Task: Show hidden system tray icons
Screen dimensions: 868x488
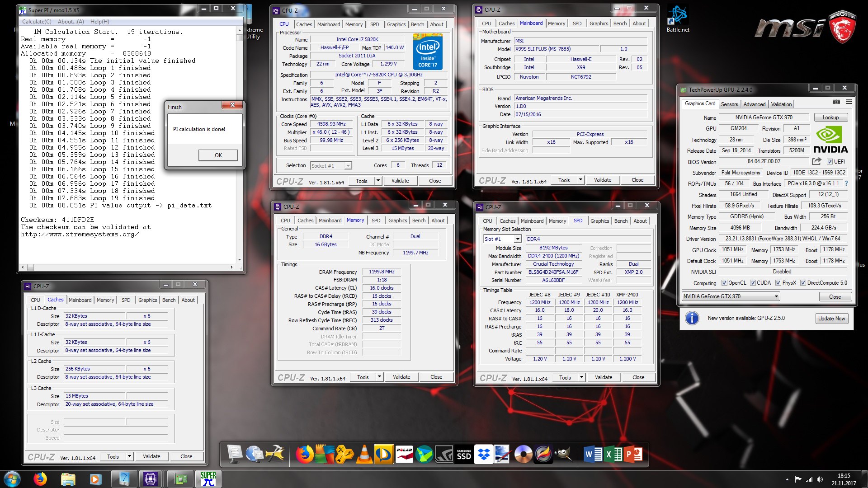Action: tap(787, 479)
